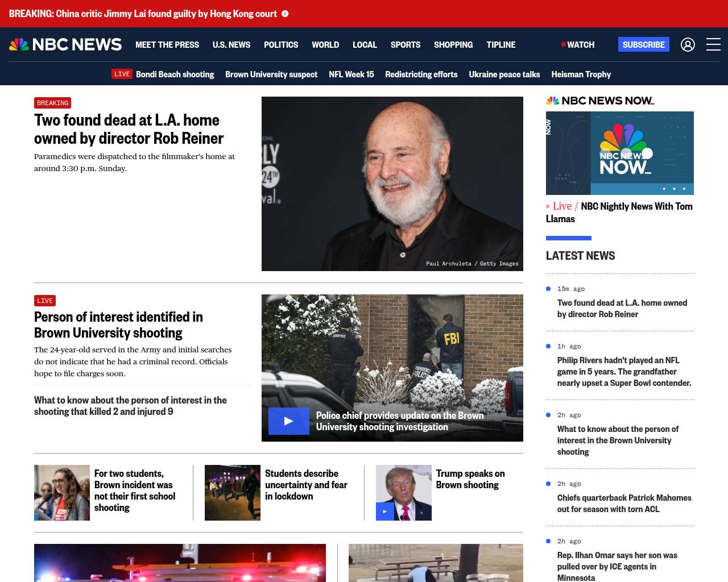Open Brown University FBI video thumbnail

click(x=392, y=368)
